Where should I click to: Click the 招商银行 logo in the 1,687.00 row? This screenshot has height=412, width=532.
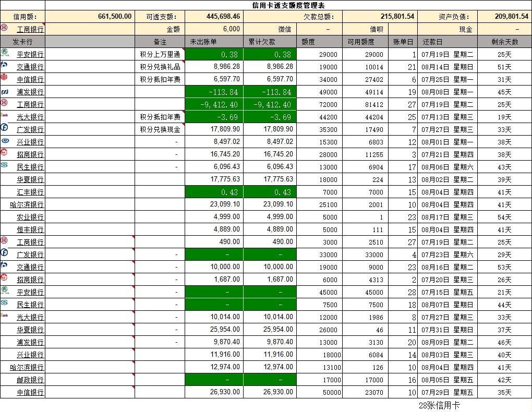[x=4, y=277]
